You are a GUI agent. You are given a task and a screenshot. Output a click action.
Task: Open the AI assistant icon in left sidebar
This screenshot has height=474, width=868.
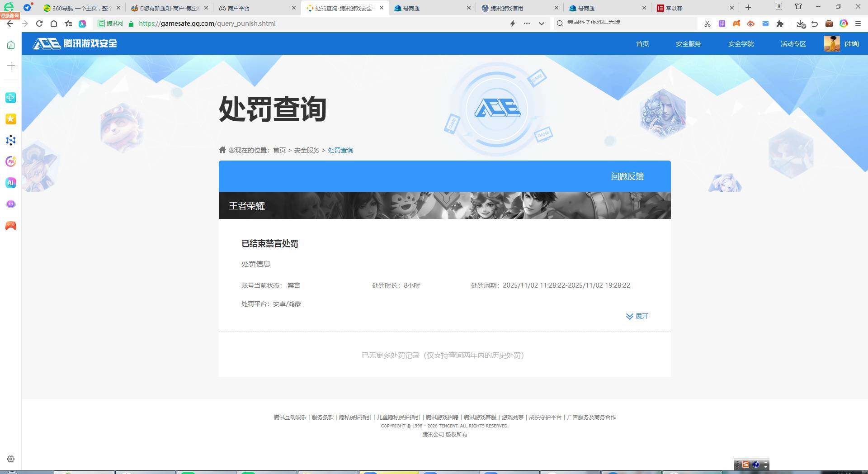pos(10,183)
